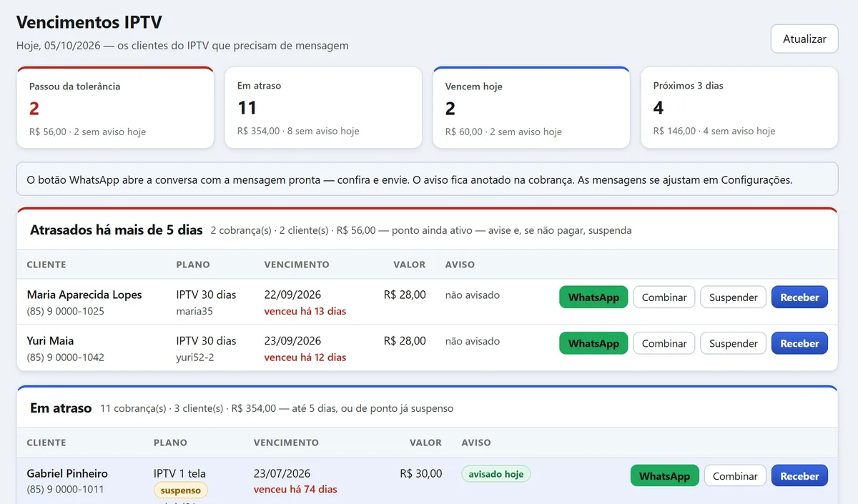Open WhatsApp for Gabriel Pinheiro
The image size is (858, 504).
pyautogui.click(x=665, y=476)
